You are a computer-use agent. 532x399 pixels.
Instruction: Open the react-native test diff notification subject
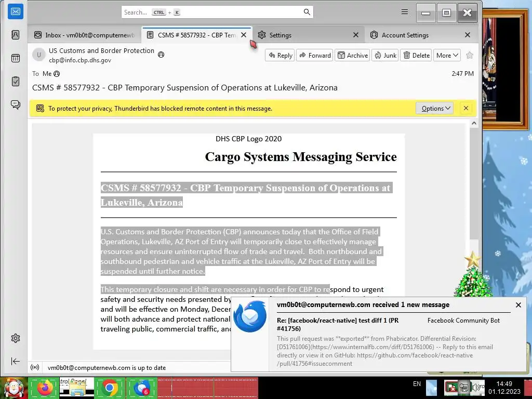click(x=338, y=324)
